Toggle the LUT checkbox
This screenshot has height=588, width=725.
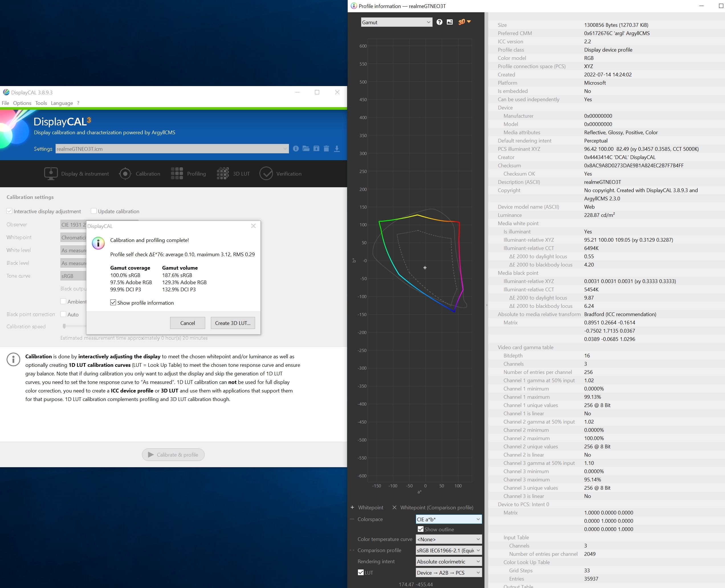click(361, 572)
